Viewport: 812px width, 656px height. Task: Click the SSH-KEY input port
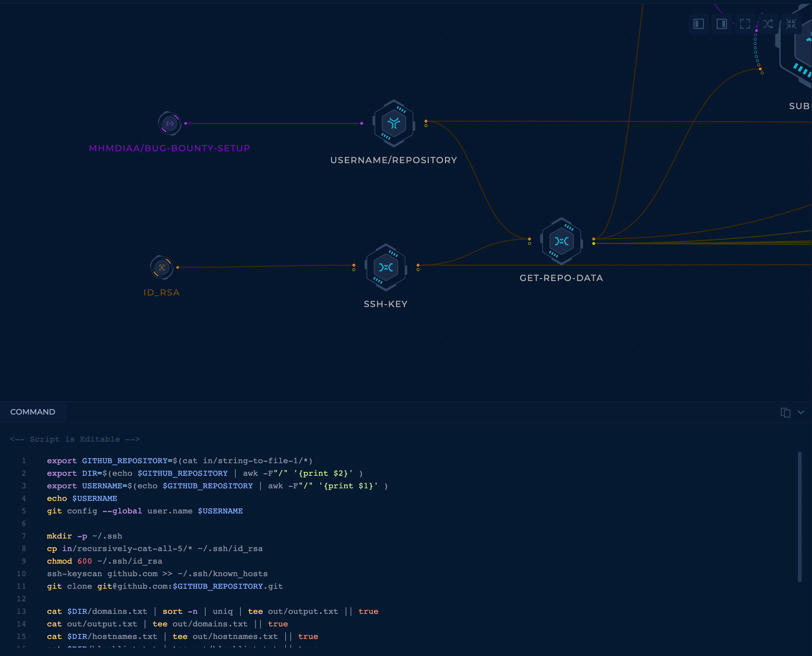click(354, 265)
